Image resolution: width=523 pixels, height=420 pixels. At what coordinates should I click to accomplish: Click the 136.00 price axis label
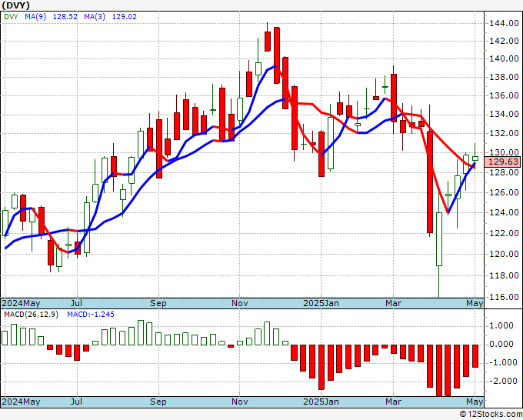click(x=504, y=95)
